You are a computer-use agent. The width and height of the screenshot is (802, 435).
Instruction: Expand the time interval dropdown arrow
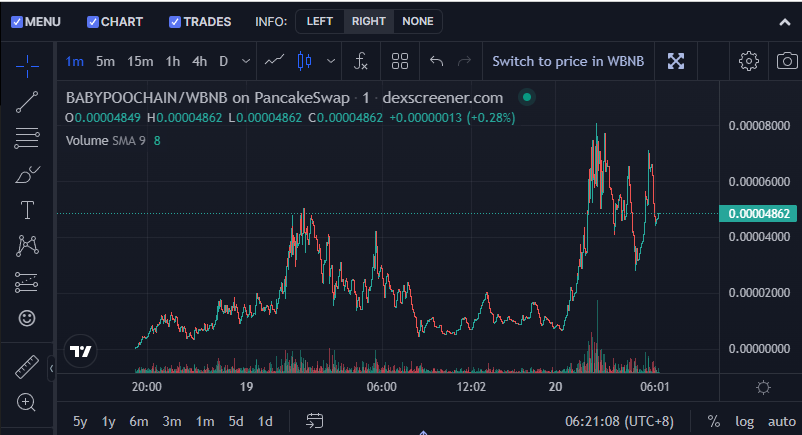pos(246,61)
